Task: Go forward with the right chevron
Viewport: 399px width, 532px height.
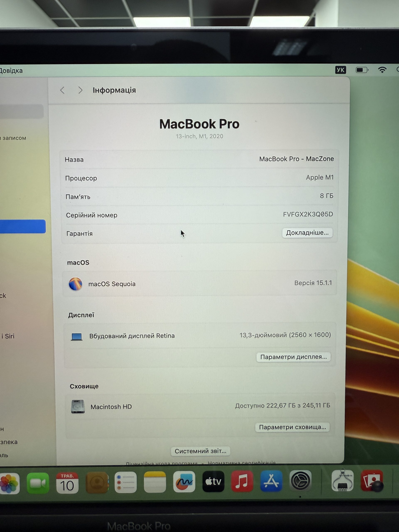Action: pos(80,90)
